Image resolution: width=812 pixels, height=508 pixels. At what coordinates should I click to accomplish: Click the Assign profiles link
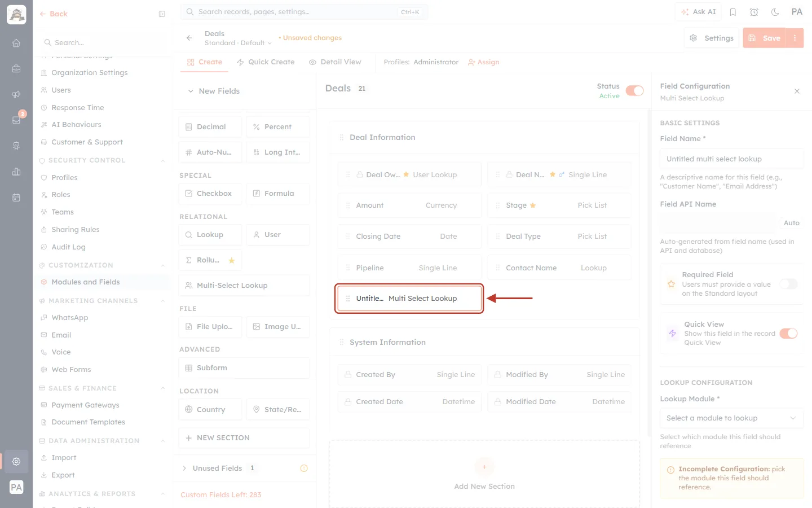(x=484, y=62)
